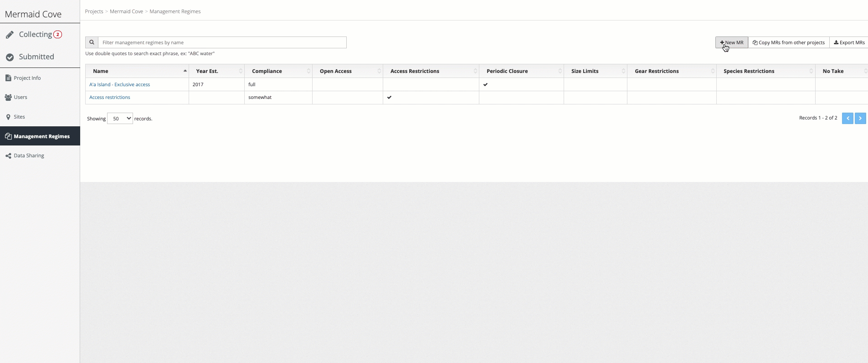Sort by Gear Restrictions column header
Viewport: 868px width, 363px height.
coord(672,71)
